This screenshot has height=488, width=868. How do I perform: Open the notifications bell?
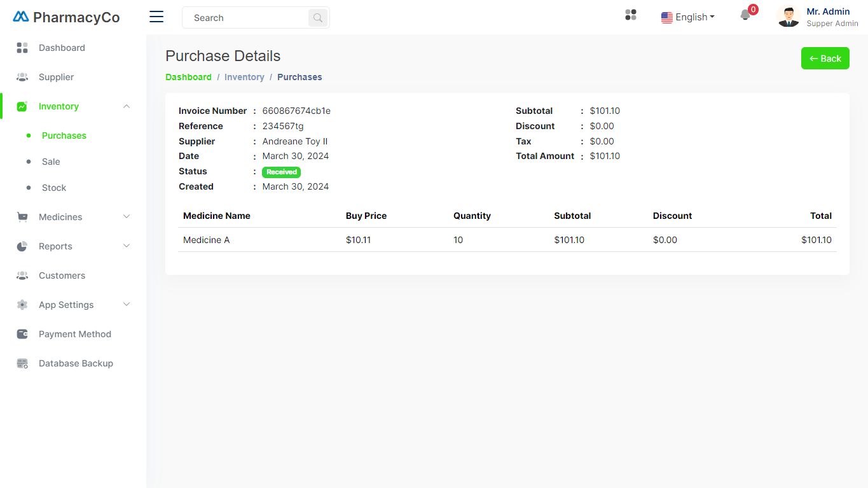click(745, 15)
